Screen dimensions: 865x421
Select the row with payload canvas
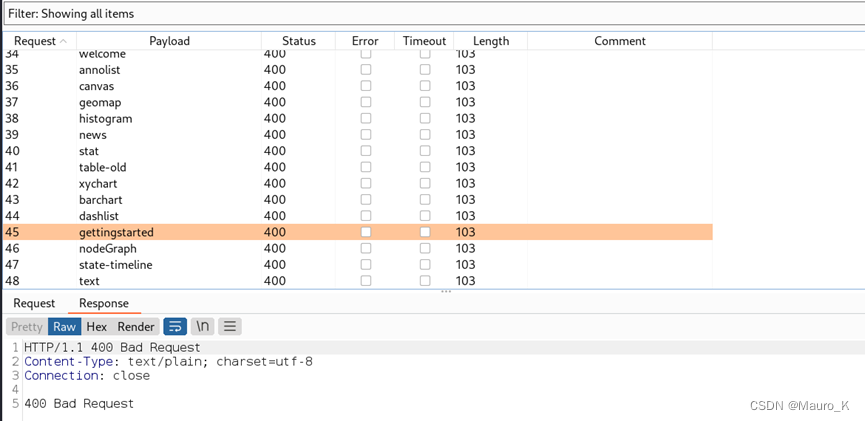357,86
